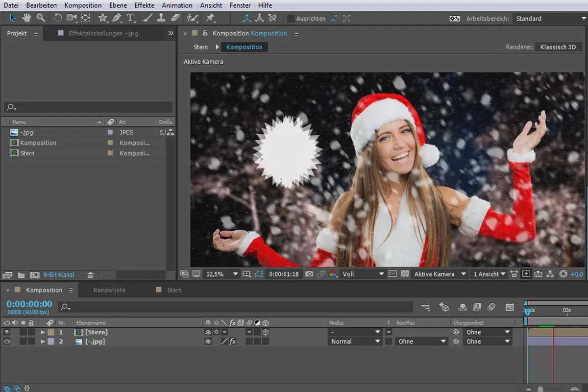The width and height of the screenshot is (588, 392).
Task: Open the Effekte menu
Action: [144, 5]
